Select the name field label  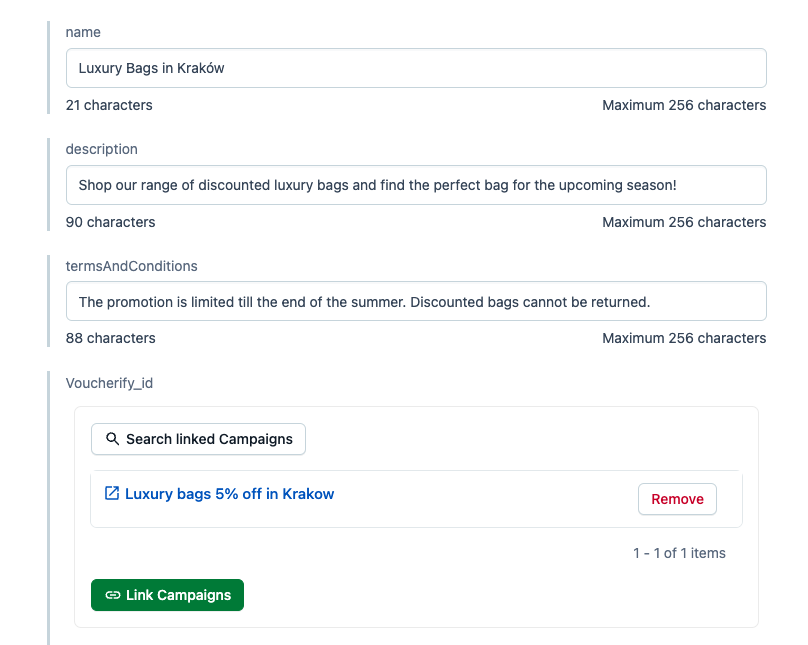click(83, 32)
